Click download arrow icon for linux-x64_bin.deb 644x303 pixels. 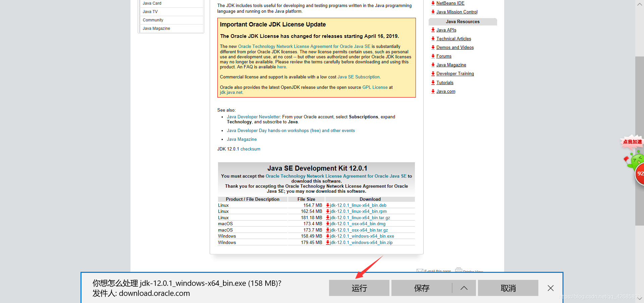pyautogui.click(x=328, y=205)
